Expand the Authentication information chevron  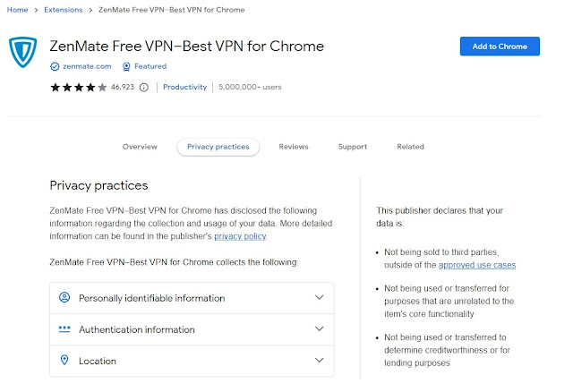320,328
